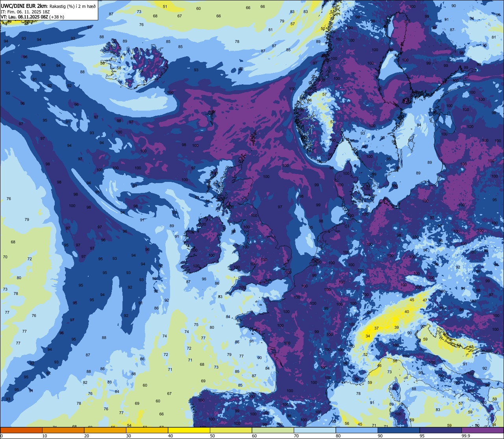
Task: Select the purple above-99.9 legend band
Action: [x=483, y=430]
